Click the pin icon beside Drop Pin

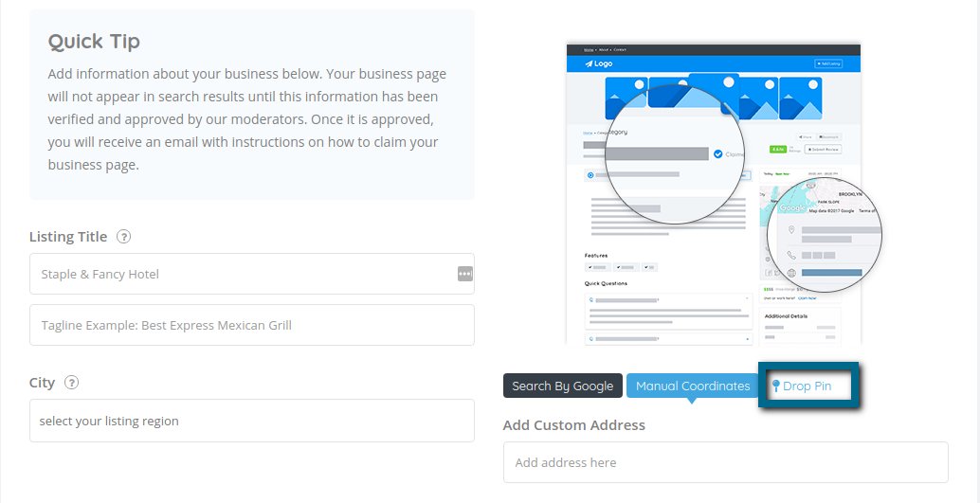(x=776, y=386)
